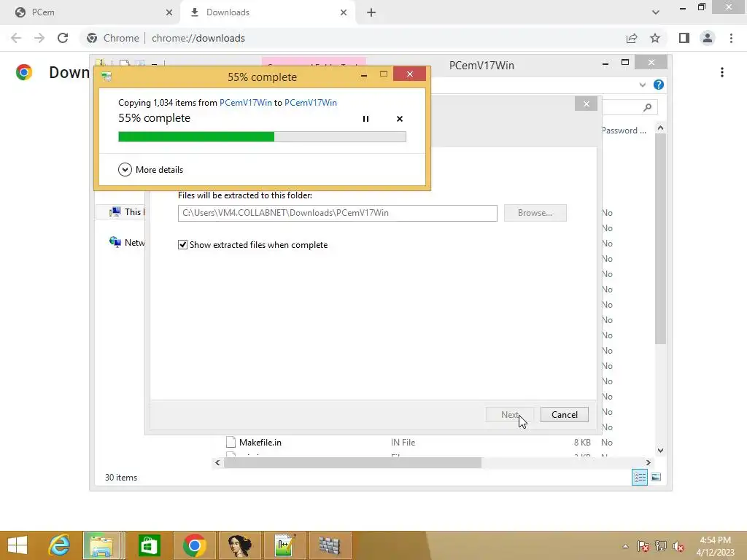Viewport: 747px width, 560px height.
Task: Click the Next button in wizard
Action: coord(510,415)
